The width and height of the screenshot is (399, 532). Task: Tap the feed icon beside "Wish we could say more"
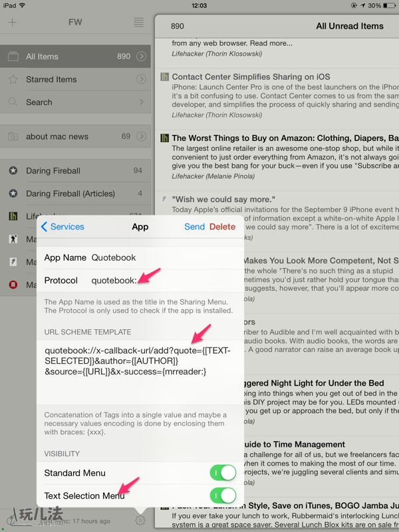(164, 199)
